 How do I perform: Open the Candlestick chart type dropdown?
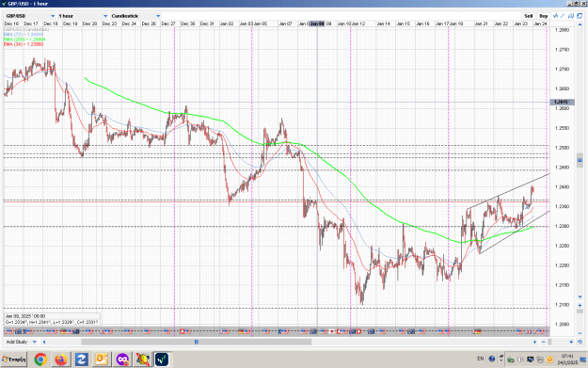(x=135, y=16)
